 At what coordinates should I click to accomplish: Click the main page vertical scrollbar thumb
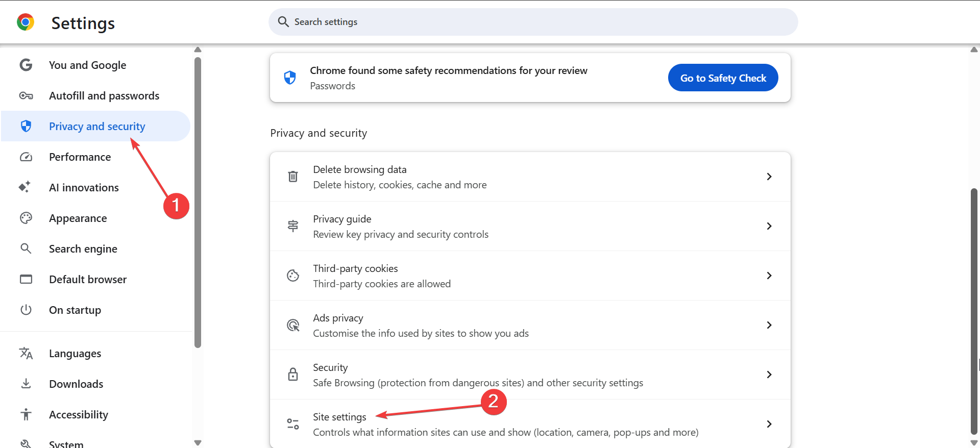(x=974, y=311)
